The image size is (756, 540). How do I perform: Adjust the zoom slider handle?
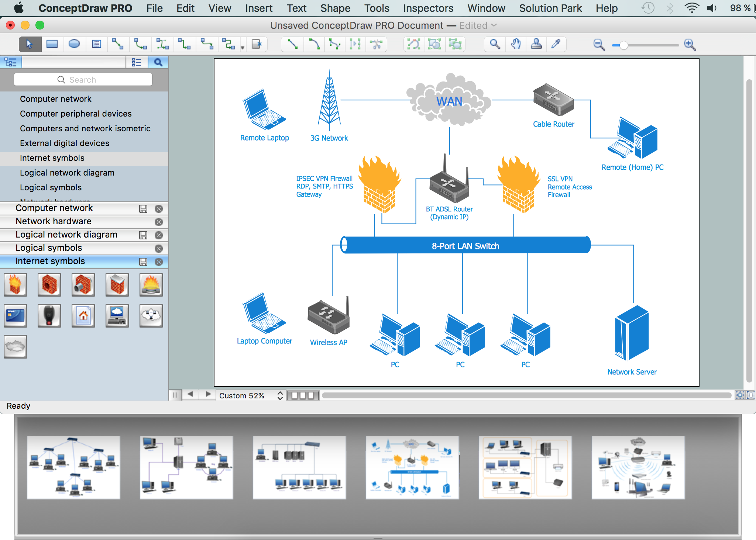click(623, 45)
